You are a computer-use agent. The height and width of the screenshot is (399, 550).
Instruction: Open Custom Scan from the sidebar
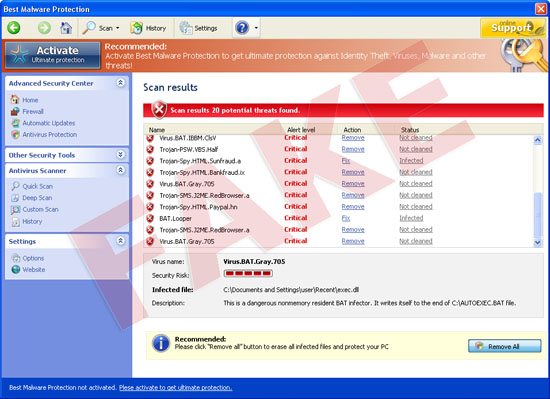pos(40,210)
